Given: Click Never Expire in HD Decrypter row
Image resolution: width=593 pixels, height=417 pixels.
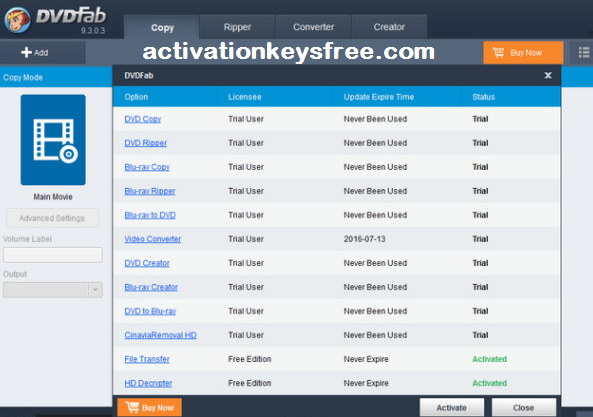Looking at the screenshot, I should pyautogui.click(x=366, y=383).
